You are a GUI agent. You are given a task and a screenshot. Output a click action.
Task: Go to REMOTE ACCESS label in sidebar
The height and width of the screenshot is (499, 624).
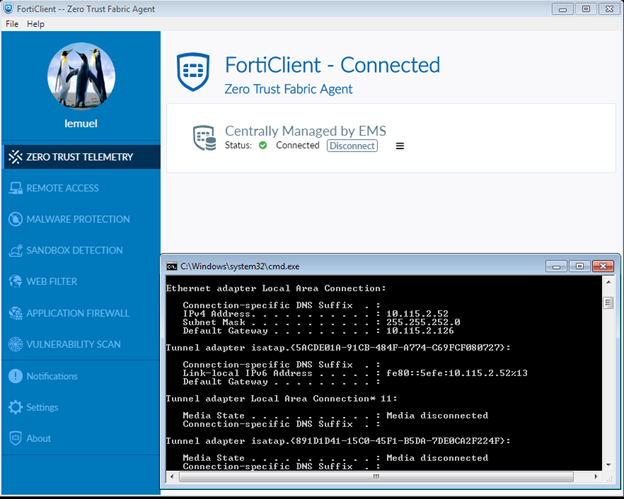point(62,188)
